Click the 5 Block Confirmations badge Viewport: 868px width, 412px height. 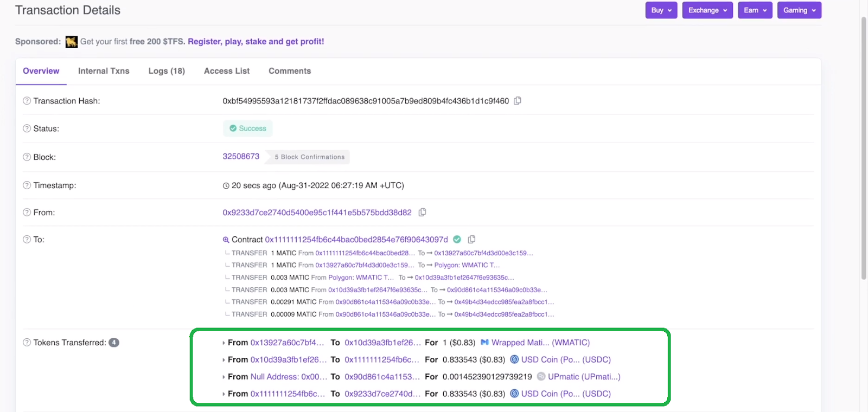[x=308, y=157]
